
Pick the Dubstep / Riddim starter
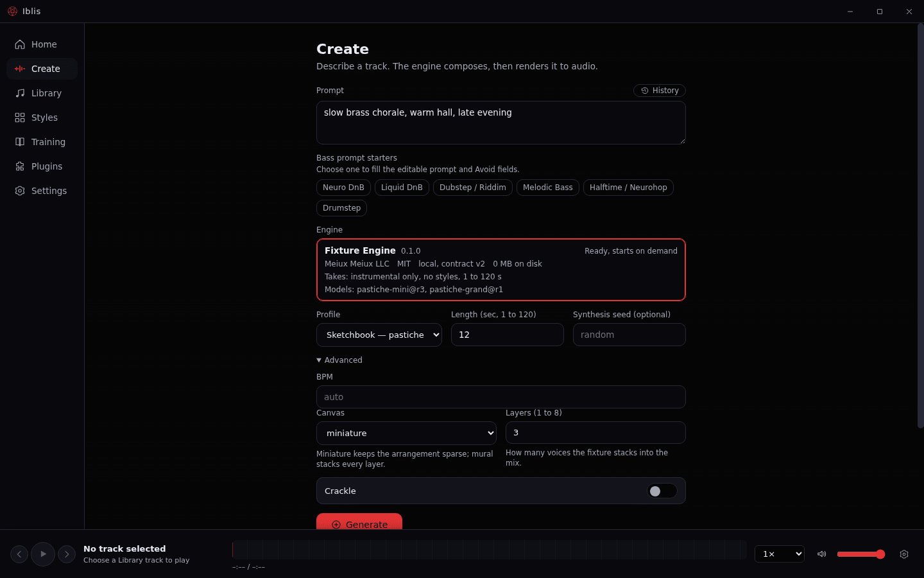(473, 188)
